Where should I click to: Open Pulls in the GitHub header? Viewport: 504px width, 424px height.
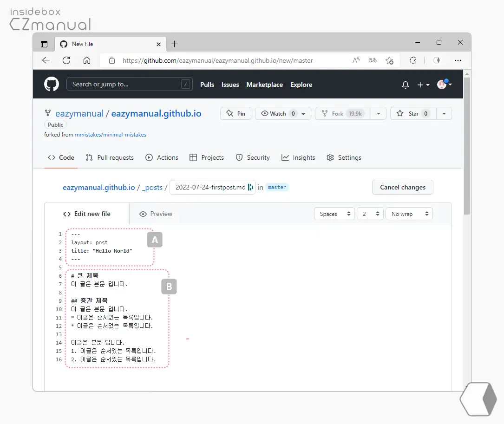tap(207, 85)
